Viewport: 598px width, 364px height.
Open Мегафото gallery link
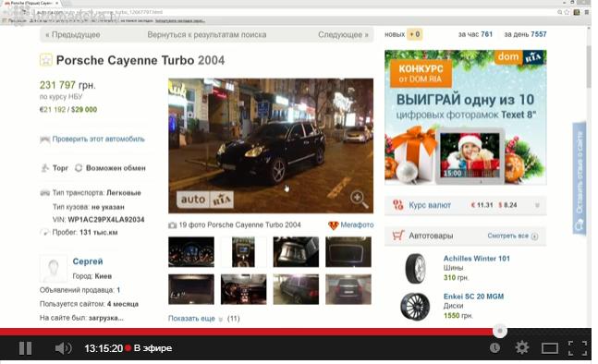(x=357, y=224)
